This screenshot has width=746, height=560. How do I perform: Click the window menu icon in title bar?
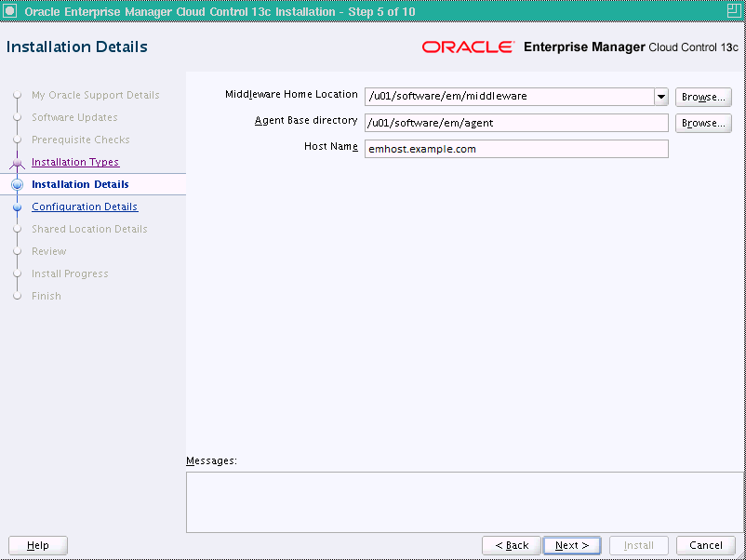click(10, 10)
